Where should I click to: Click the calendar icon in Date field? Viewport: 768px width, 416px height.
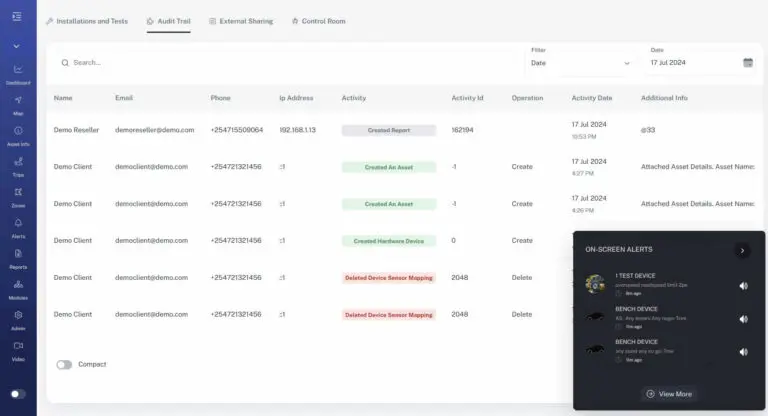coord(747,63)
